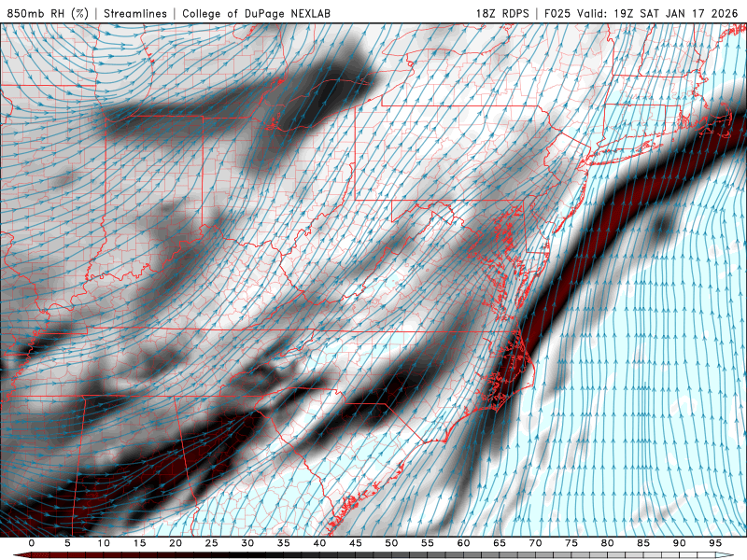Click the '80' value on the color scale
Viewport: 747px width, 560px height.
(608, 543)
